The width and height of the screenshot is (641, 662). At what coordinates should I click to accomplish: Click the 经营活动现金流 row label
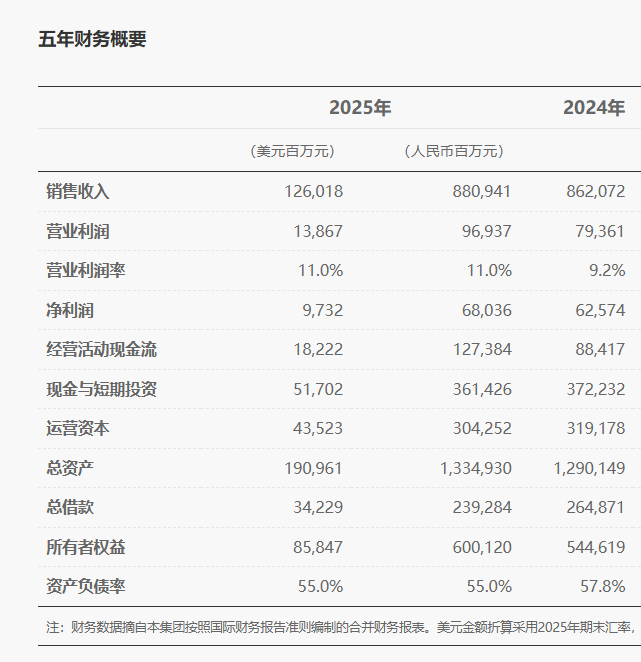pos(101,349)
